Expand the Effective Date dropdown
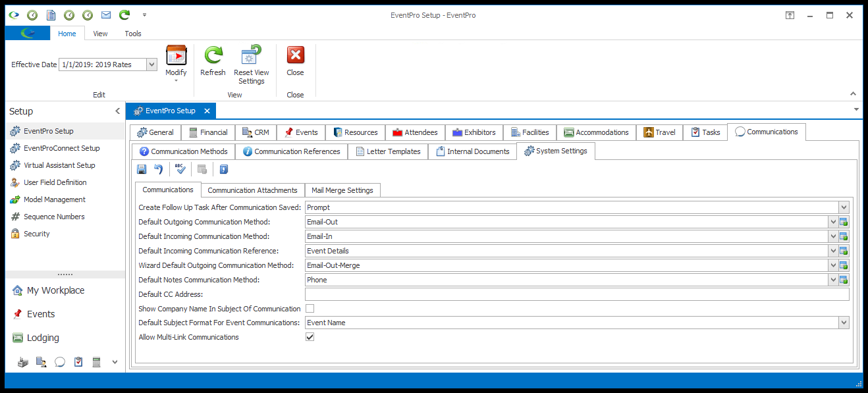 151,65
